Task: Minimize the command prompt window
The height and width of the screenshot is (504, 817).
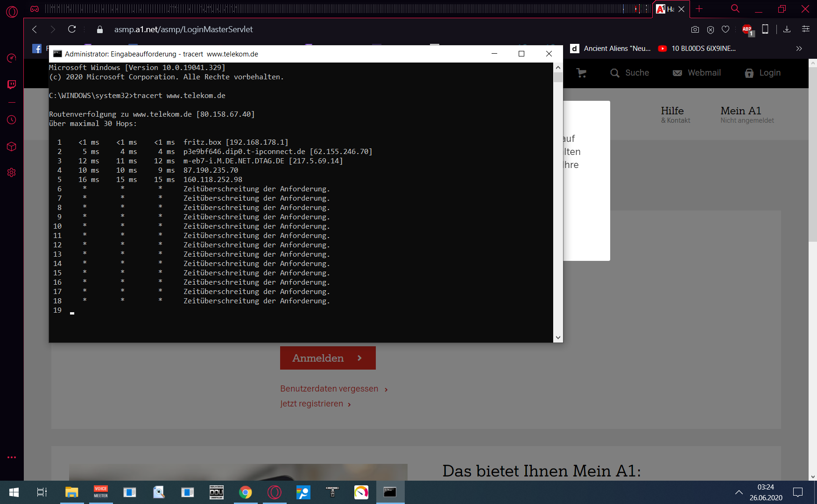Action: pos(494,54)
